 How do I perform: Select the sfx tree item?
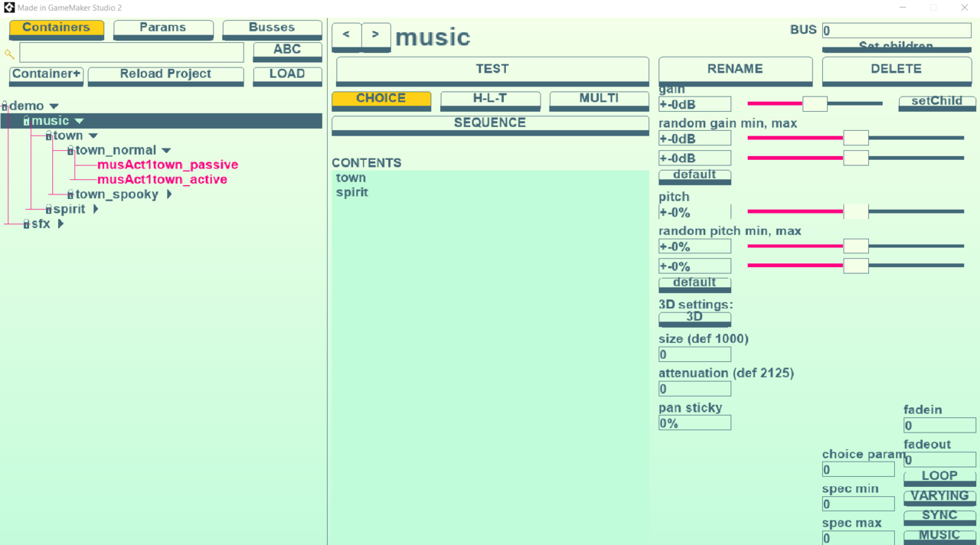coord(41,224)
